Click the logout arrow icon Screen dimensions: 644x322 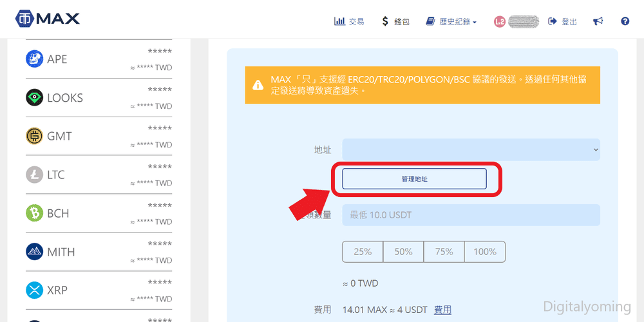(x=553, y=21)
